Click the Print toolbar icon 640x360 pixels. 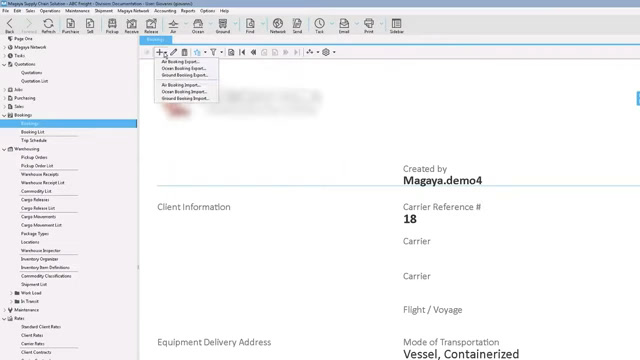(369, 24)
